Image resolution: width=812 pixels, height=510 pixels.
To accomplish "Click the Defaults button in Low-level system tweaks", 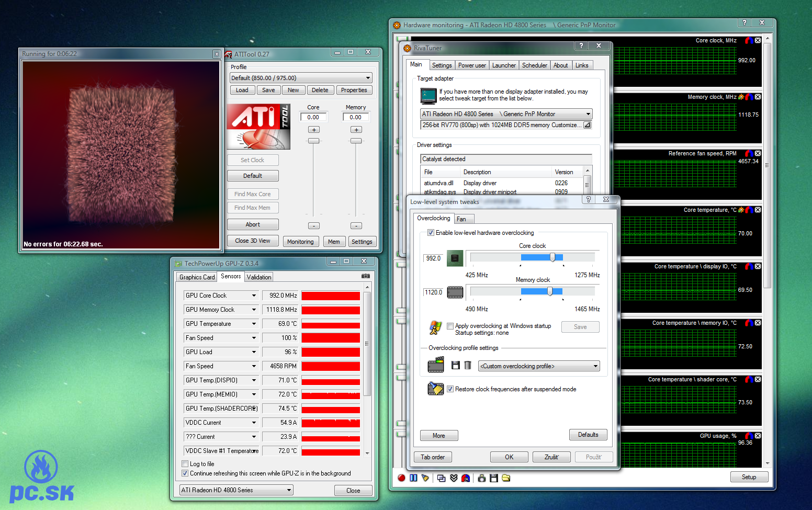I will tap(588, 435).
